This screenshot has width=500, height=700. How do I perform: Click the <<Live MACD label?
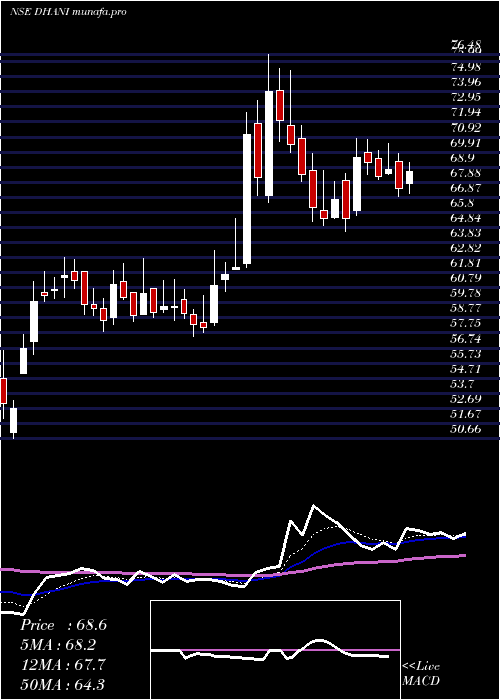[x=421, y=674]
